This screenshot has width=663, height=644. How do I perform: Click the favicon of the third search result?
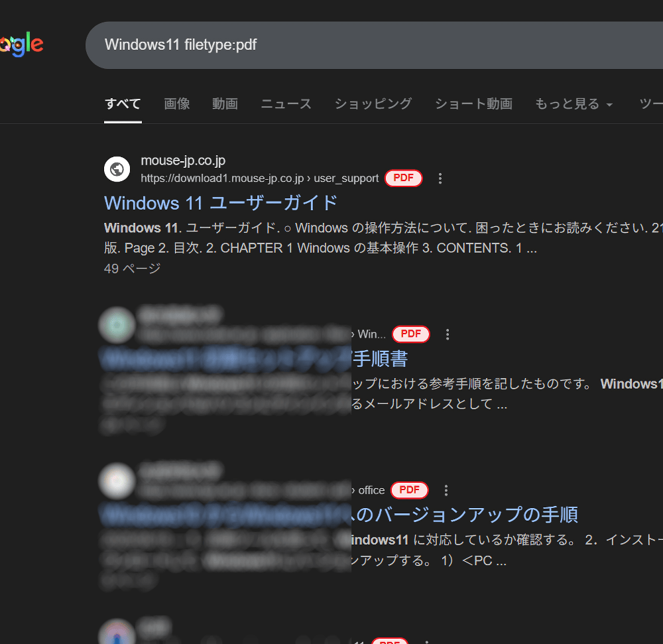(x=117, y=481)
